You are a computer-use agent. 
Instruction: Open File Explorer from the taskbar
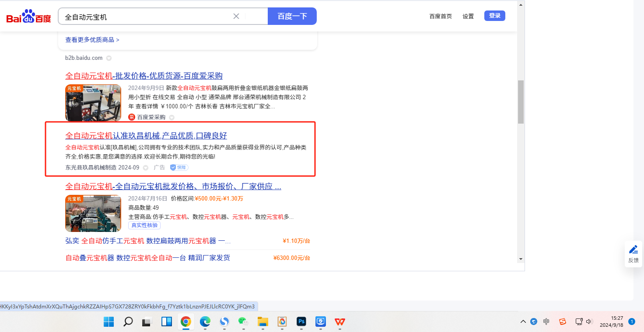[x=262, y=322]
